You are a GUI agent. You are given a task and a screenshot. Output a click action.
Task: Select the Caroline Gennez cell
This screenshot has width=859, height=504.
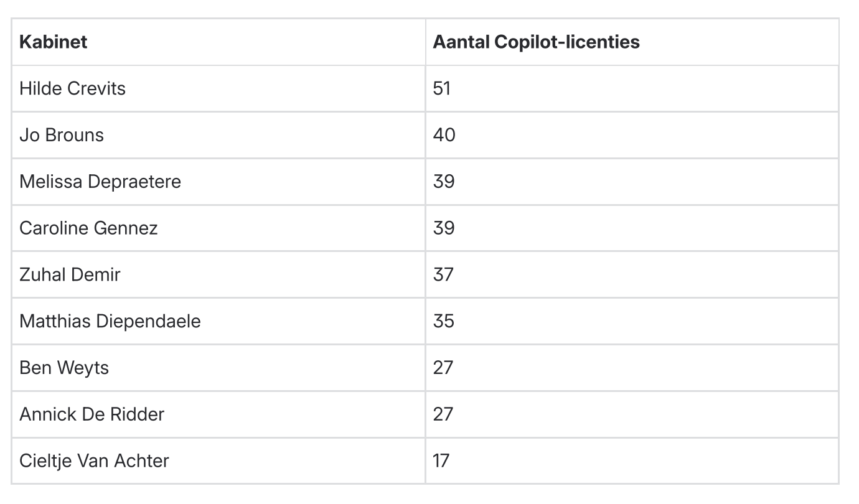[x=218, y=228]
